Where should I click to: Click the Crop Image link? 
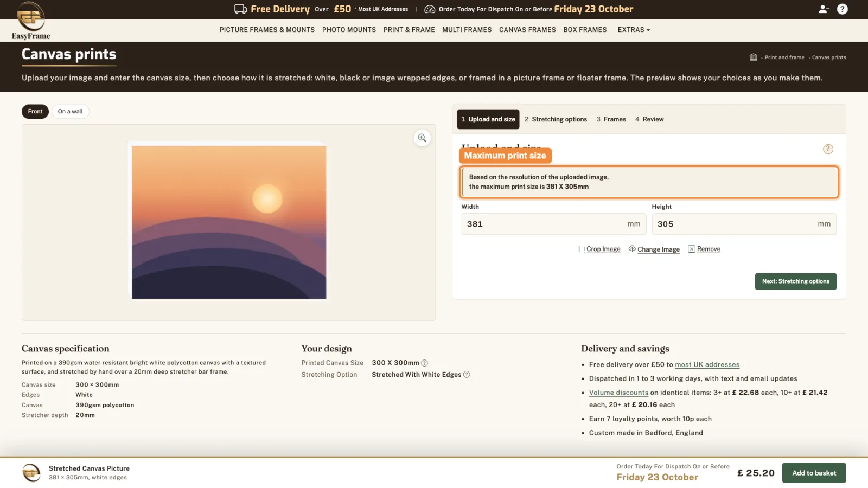click(599, 249)
